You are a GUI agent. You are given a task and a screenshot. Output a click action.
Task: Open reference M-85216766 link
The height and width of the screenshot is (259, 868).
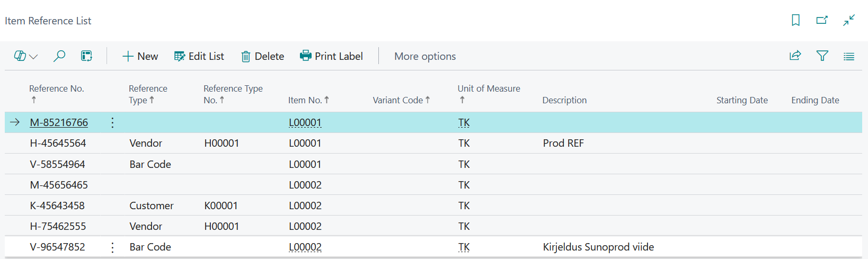coord(59,122)
